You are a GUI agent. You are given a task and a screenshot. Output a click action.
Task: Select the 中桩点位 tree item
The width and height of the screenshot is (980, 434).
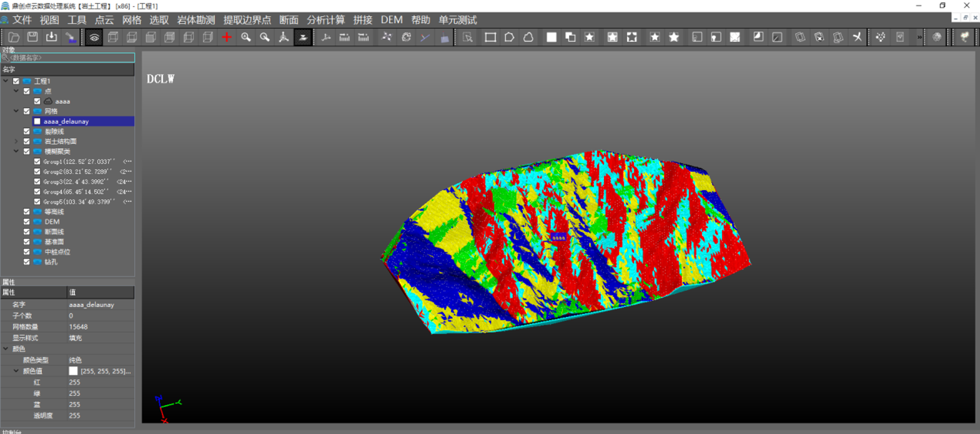57,252
